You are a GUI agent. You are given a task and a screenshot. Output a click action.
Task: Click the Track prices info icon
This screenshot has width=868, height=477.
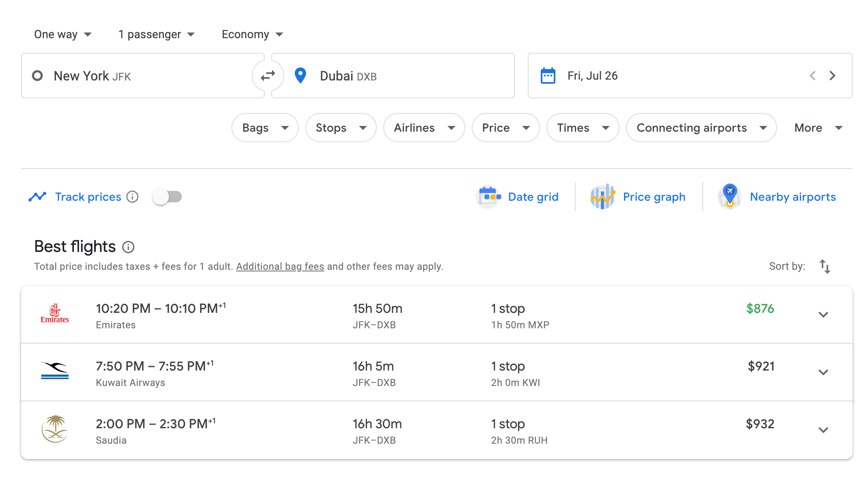[132, 197]
